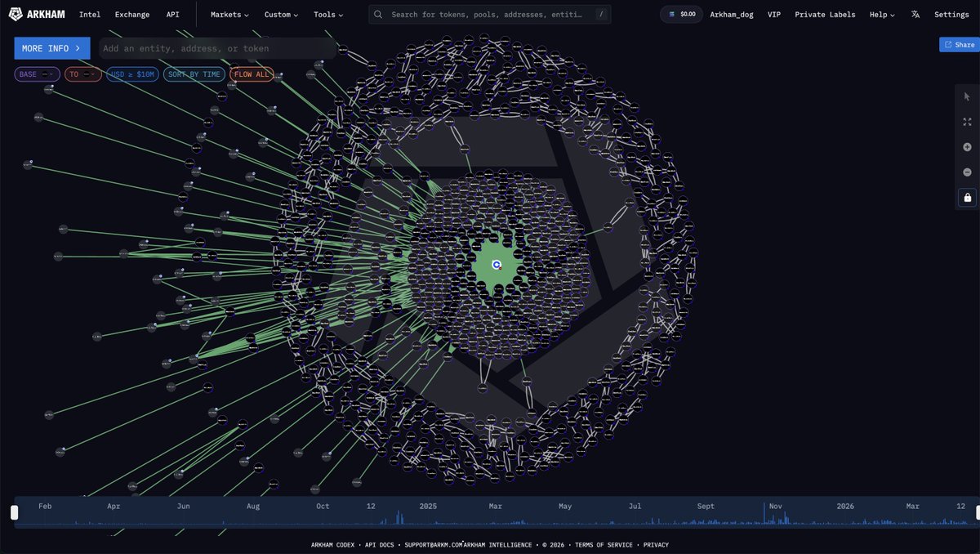Grab the left timeline range handle
The image size is (980, 554).
(14, 513)
